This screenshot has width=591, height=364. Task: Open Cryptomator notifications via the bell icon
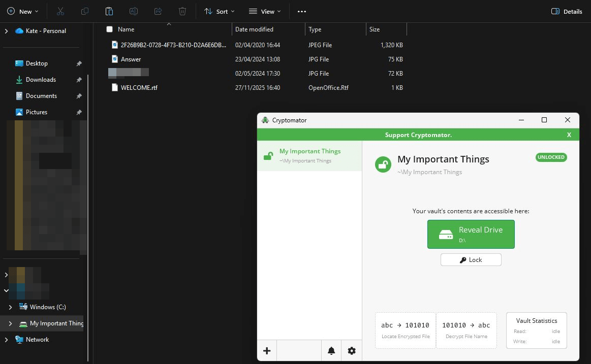pos(331,350)
